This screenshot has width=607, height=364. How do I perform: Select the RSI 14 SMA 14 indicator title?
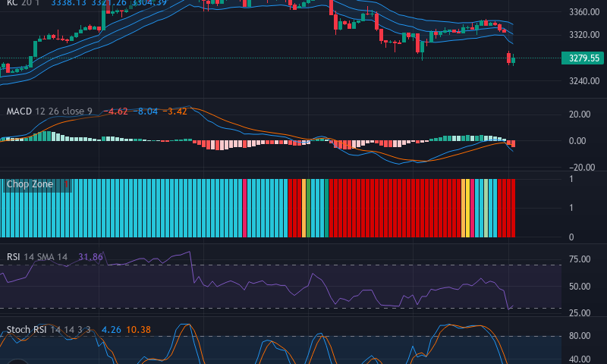point(37,257)
